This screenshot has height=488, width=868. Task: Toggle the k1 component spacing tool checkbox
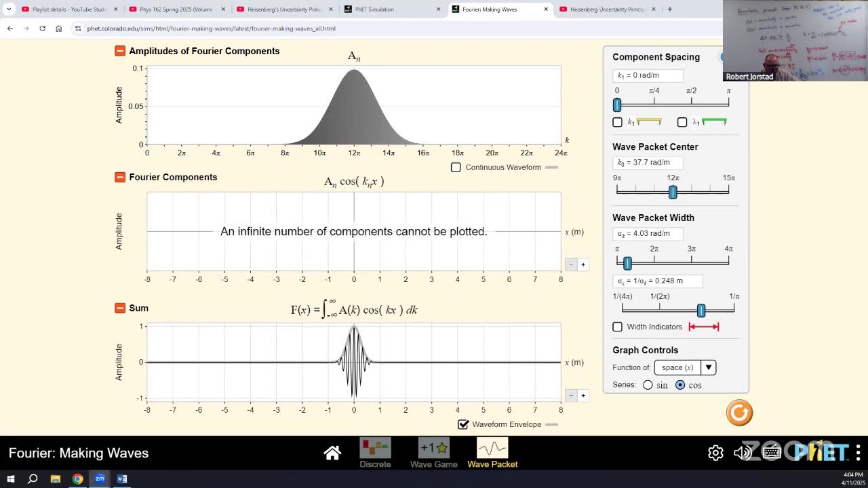pyautogui.click(x=617, y=122)
